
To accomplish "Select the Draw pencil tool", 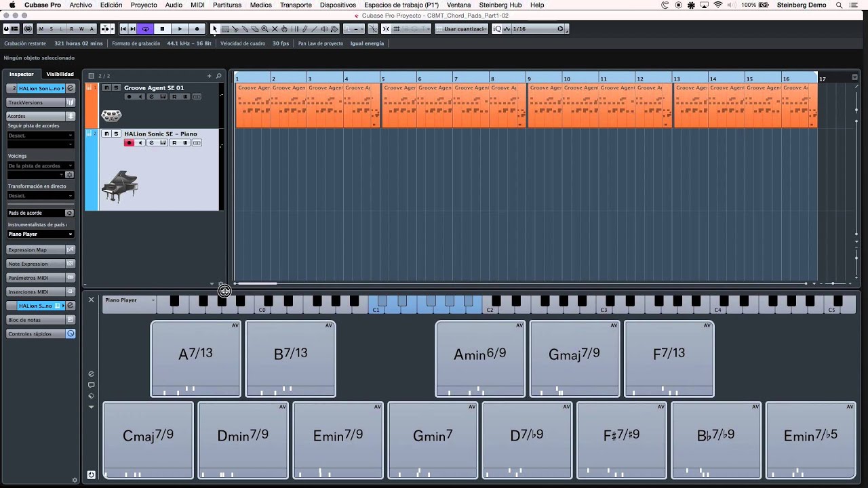I will (x=304, y=29).
